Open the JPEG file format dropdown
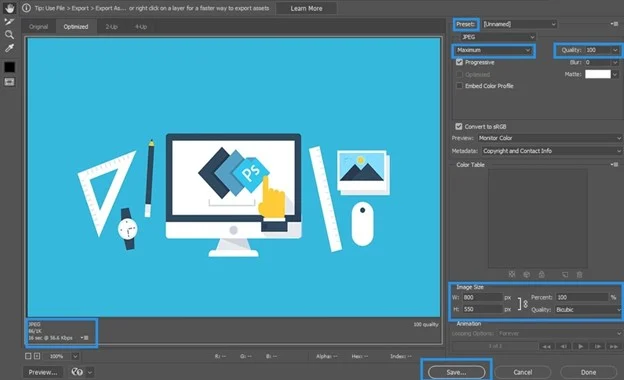 pyautogui.click(x=498, y=37)
